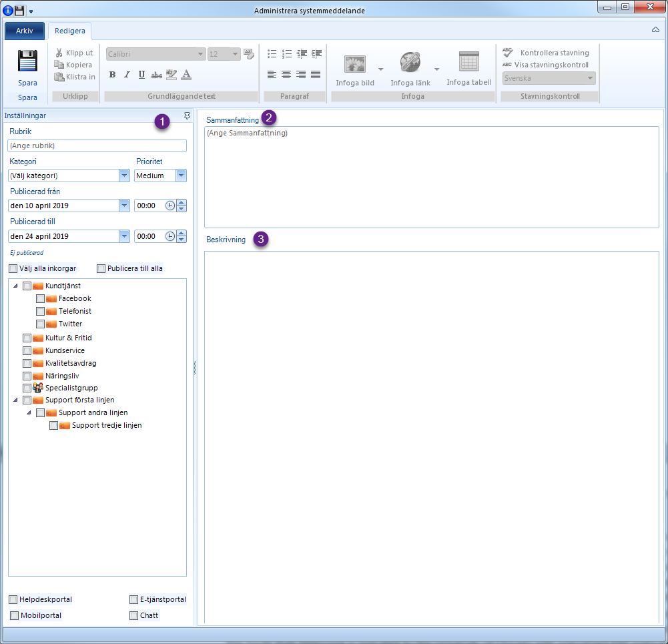
Task: Click Kontrollera stavning spell check
Action: point(546,53)
